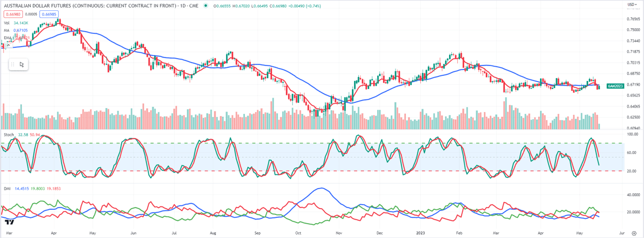The height and width of the screenshot is (238, 644).
Task: Select the arrow cursor tool in floating toolbar
Action: [22, 64]
